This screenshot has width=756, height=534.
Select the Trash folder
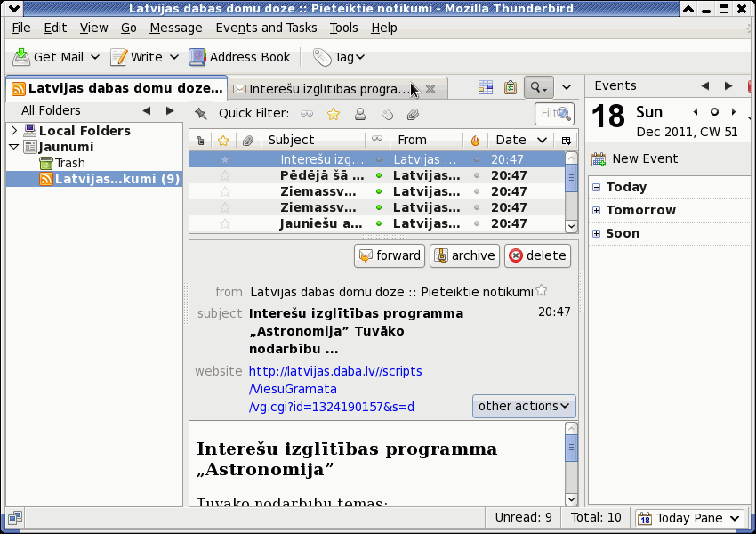pyautogui.click(x=62, y=163)
